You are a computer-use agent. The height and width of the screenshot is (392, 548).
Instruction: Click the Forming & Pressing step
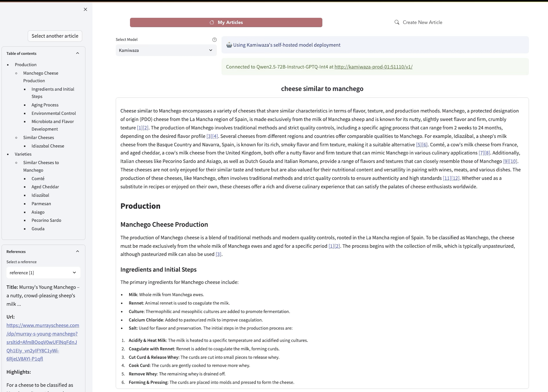(212, 382)
